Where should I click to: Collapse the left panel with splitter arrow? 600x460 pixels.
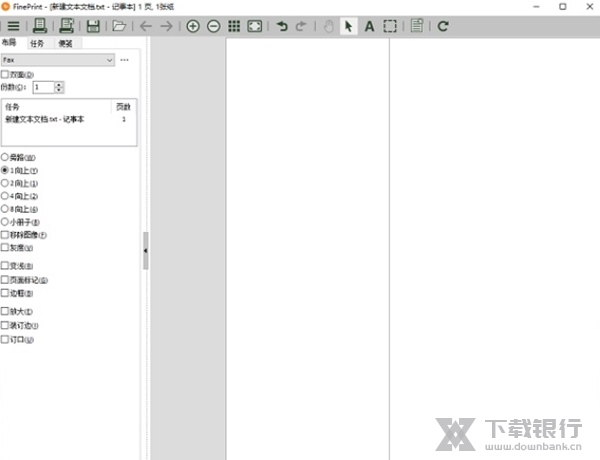point(145,250)
